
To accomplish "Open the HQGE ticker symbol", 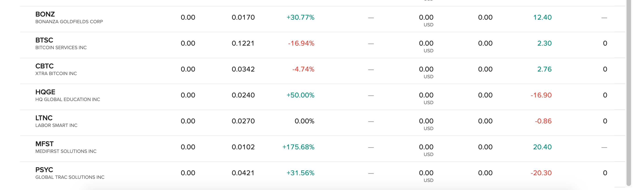I will click(x=45, y=92).
